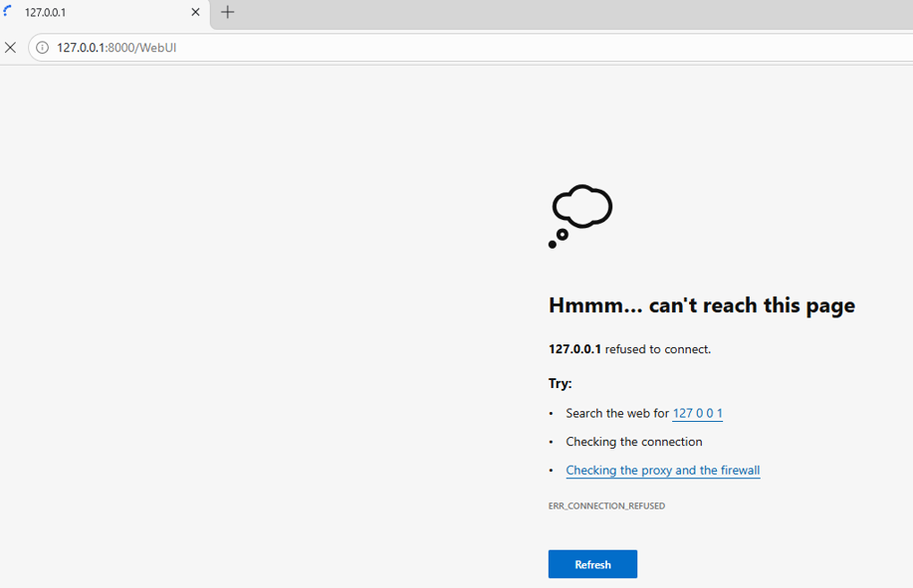
Task: Stop loading the page with the X button
Action: point(11,47)
